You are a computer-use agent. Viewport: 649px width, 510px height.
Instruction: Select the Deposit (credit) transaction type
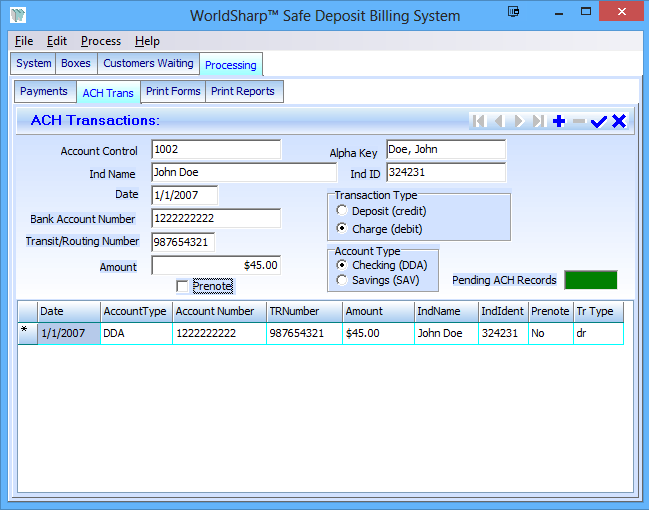pos(343,211)
